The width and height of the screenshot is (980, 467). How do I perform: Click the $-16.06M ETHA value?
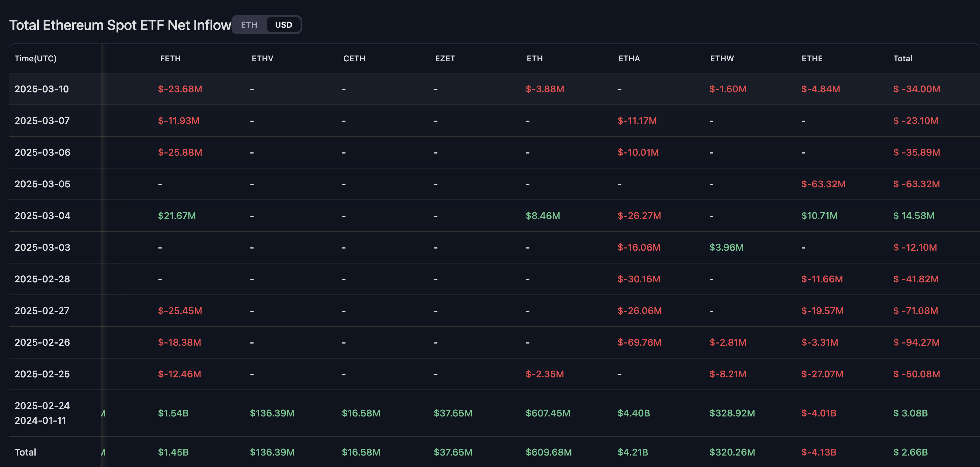pos(639,247)
